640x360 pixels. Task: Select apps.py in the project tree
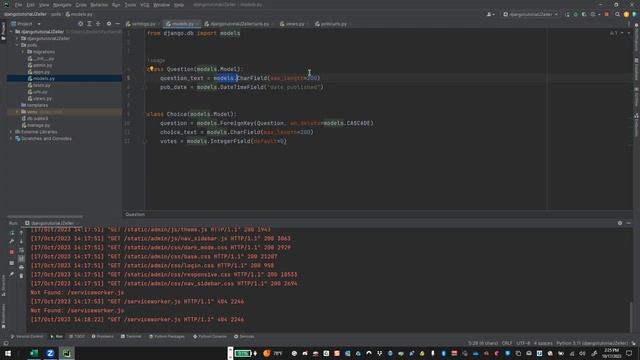39,72
